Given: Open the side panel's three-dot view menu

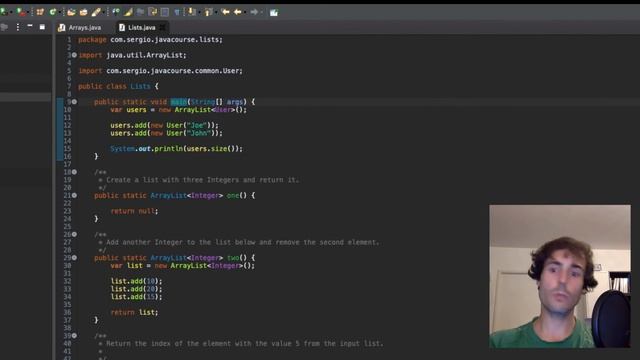Looking at the screenshot, I should coord(18,27).
